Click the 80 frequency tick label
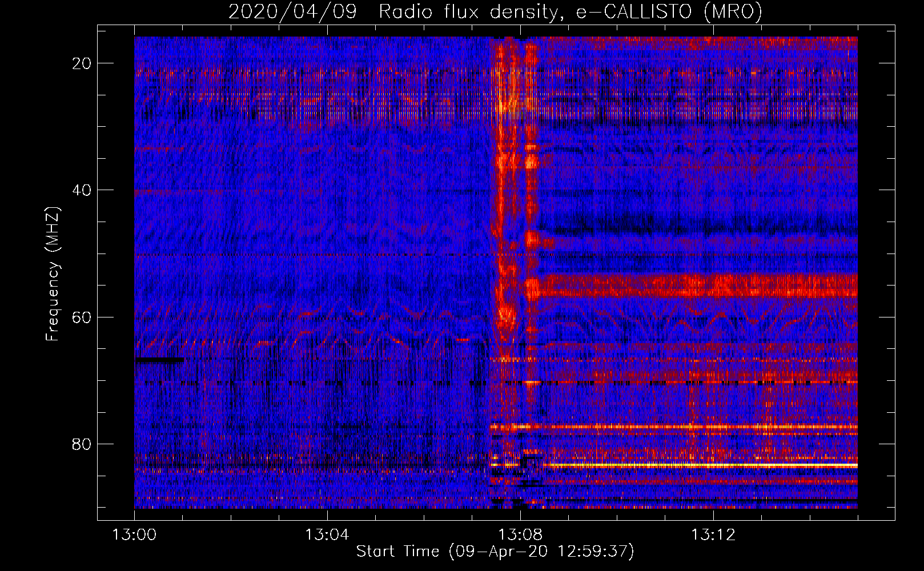The width and height of the screenshot is (924, 571). coord(82,444)
